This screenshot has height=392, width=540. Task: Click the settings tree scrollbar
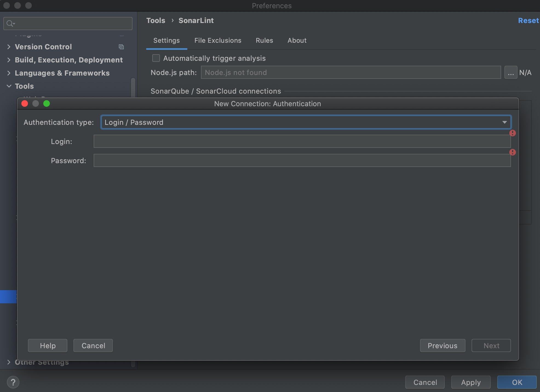tap(133, 88)
